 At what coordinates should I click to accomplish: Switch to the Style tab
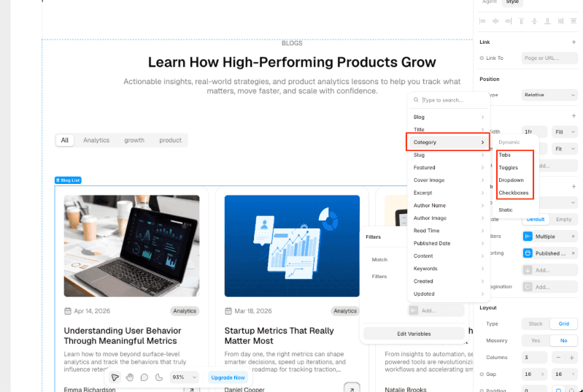[x=512, y=2]
